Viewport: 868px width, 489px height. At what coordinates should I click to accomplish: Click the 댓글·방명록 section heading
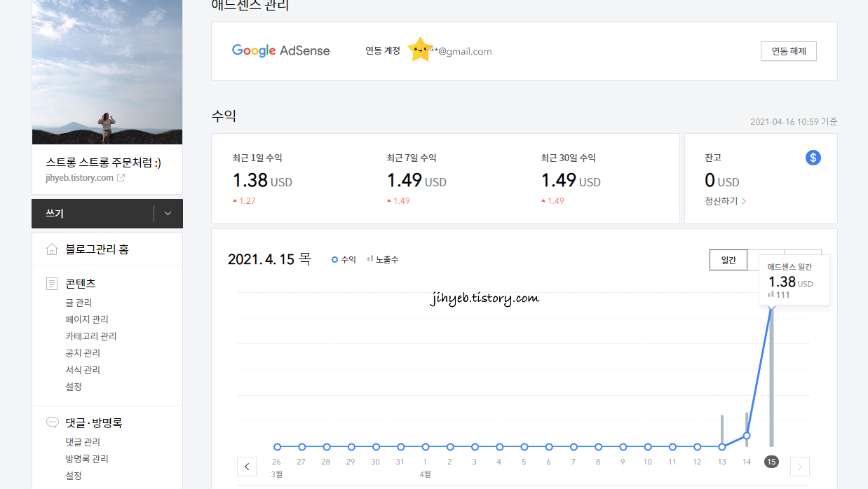(x=94, y=423)
